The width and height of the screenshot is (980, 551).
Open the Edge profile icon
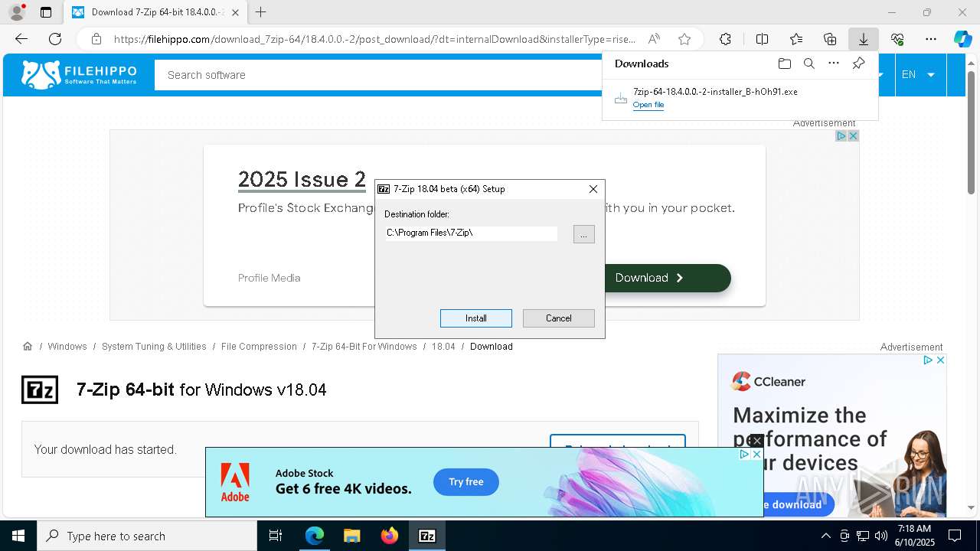click(17, 12)
